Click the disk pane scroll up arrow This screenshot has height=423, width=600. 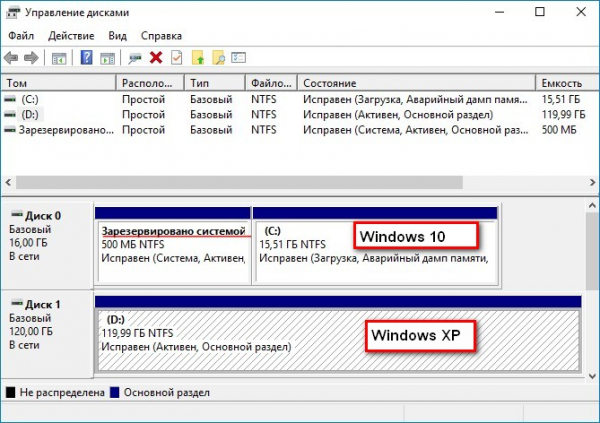(592, 206)
